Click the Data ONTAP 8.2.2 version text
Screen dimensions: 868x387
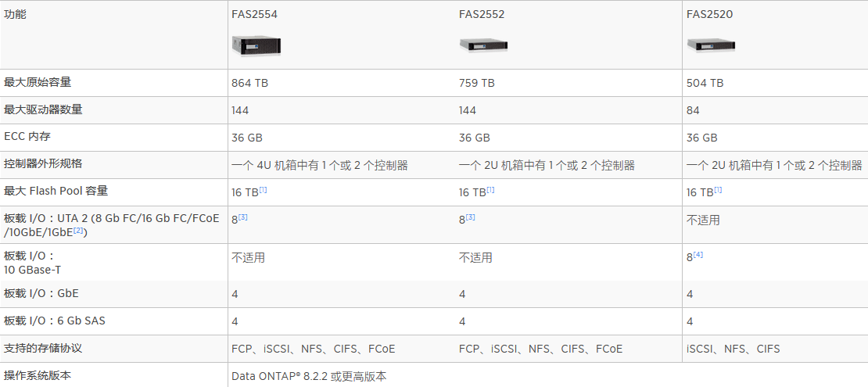point(309,376)
